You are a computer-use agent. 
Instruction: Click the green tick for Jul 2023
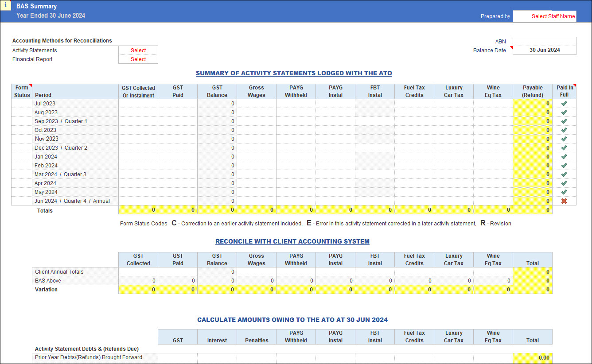pyautogui.click(x=564, y=103)
